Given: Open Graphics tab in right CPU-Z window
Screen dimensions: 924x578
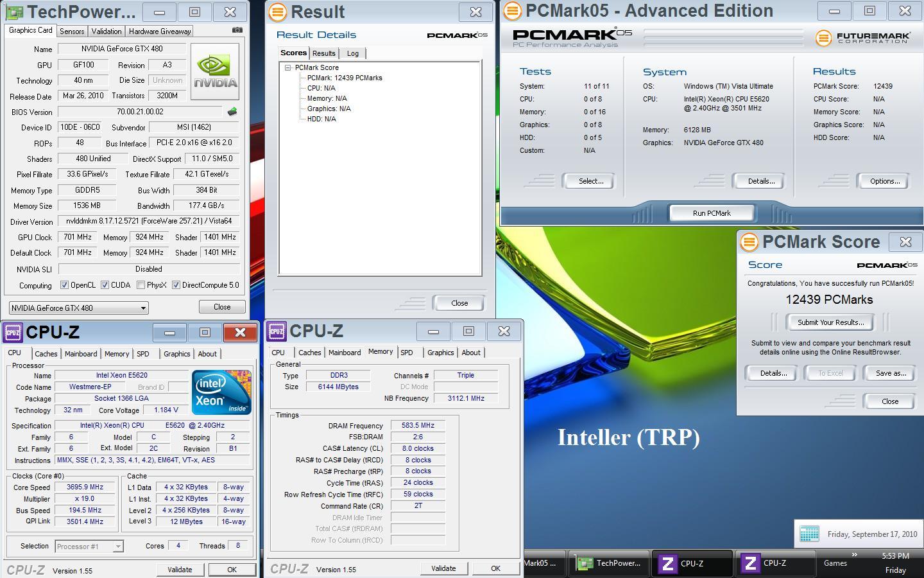Looking at the screenshot, I should [x=441, y=353].
